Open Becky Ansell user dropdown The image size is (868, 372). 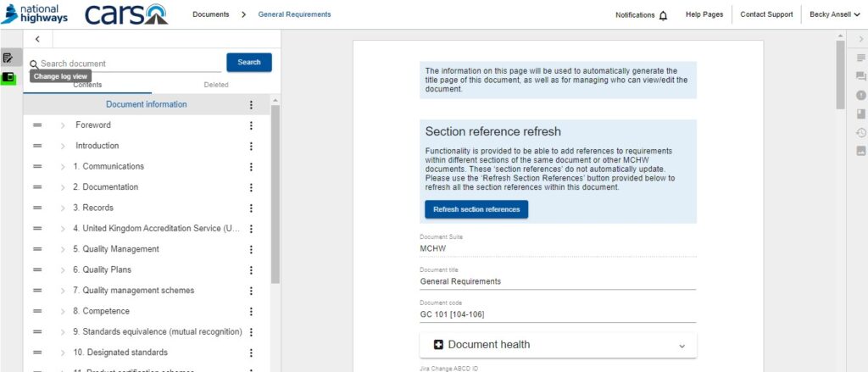tap(835, 14)
